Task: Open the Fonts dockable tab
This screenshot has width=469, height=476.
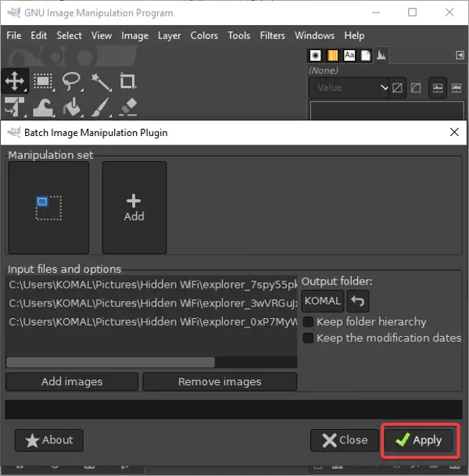Action: 349,55
